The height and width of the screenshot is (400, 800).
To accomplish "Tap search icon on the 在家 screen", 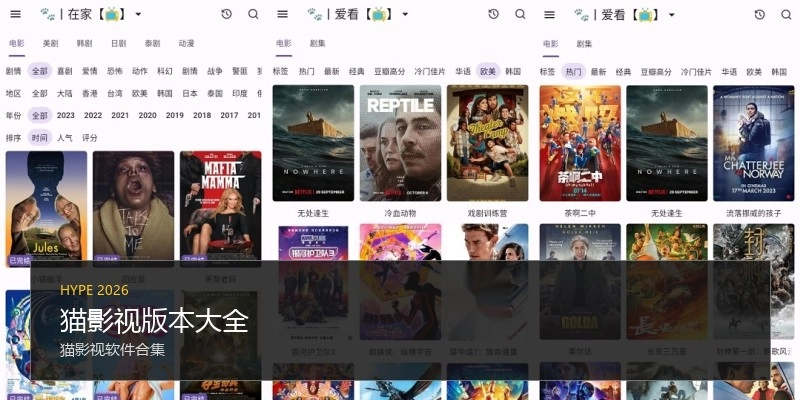I will coord(254,14).
